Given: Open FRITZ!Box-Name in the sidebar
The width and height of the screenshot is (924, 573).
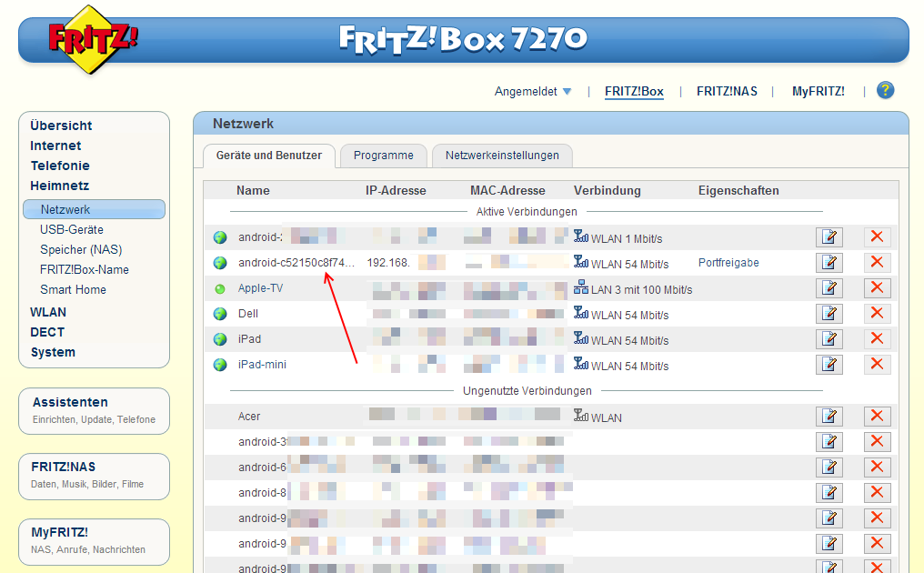Looking at the screenshot, I should point(85,270).
